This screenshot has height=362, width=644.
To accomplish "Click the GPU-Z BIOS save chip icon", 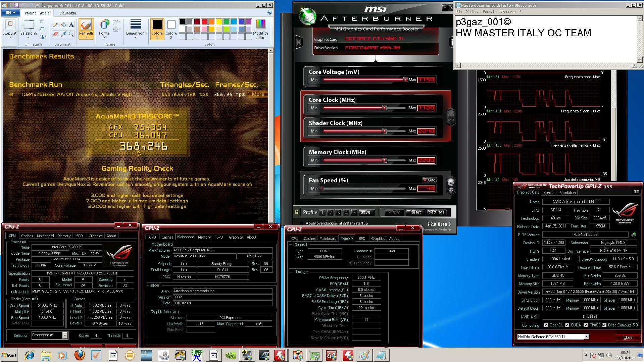I will (634, 235).
